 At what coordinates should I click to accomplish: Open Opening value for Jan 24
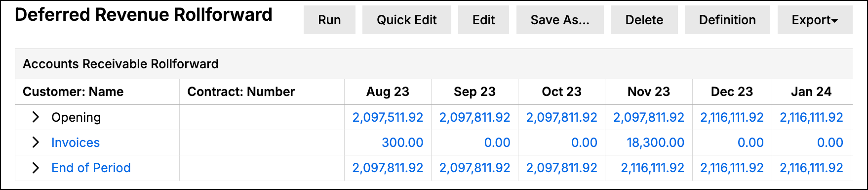[811, 117]
